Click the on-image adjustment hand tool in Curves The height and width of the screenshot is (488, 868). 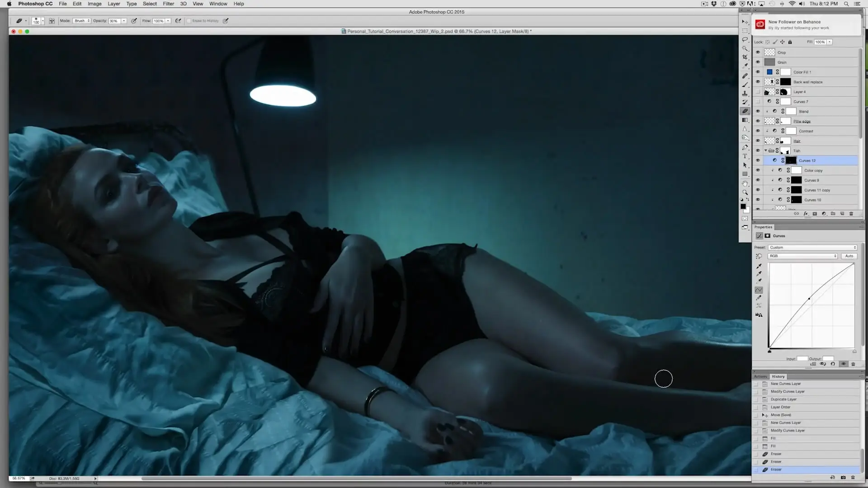pos(759,256)
